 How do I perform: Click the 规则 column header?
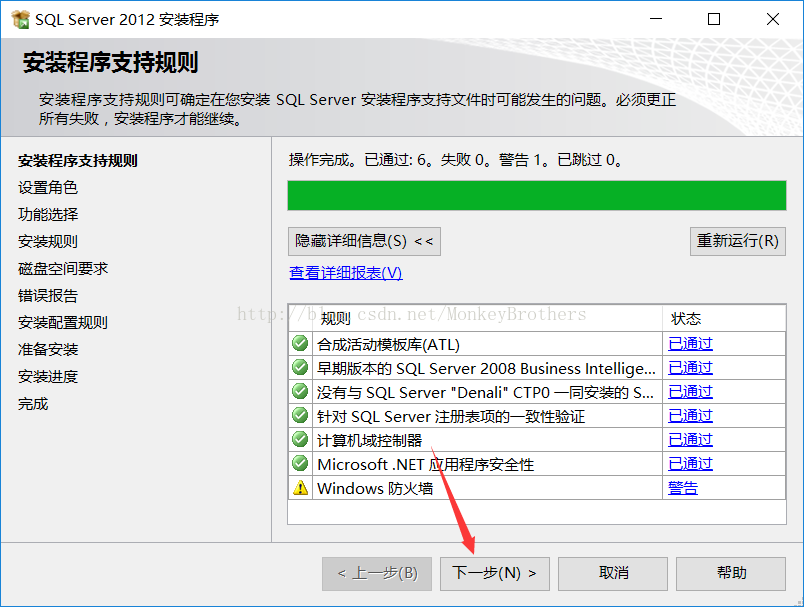click(x=487, y=318)
